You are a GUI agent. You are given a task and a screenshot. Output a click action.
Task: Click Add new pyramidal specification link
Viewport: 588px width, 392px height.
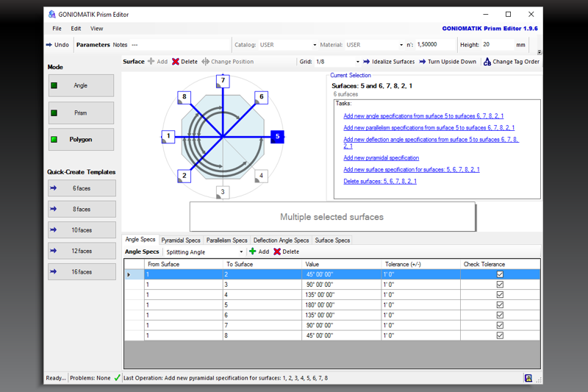[x=381, y=158]
